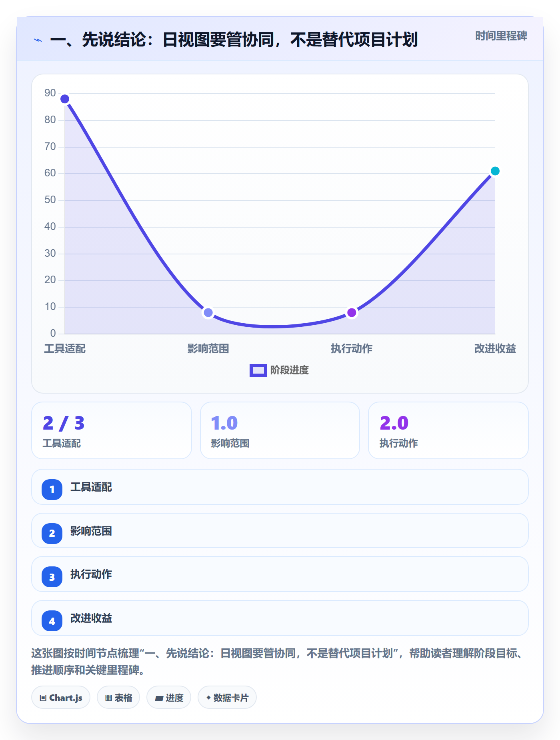Click the 执行动作 data point on the chart
This screenshot has height=740, width=560.
point(352,312)
